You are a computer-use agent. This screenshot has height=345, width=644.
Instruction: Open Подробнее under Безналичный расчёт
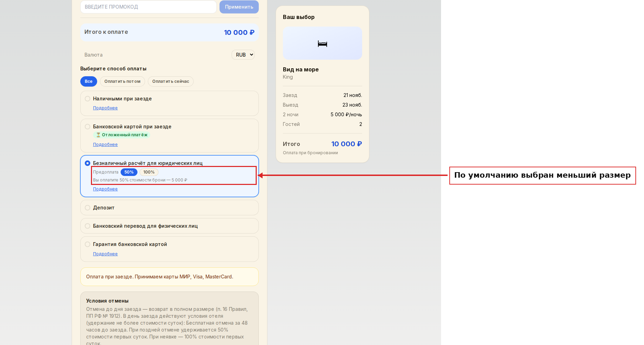[105, 189]
